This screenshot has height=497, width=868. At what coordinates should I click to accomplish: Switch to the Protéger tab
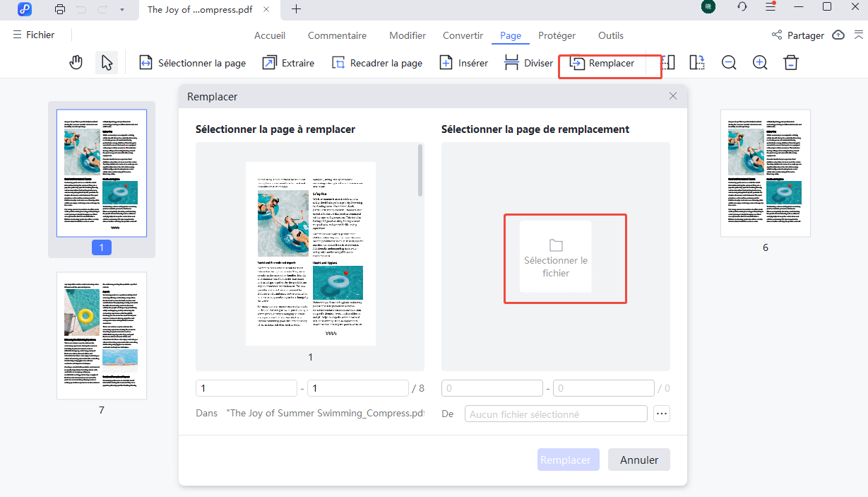pyautogui.click(x=557, y=35)
